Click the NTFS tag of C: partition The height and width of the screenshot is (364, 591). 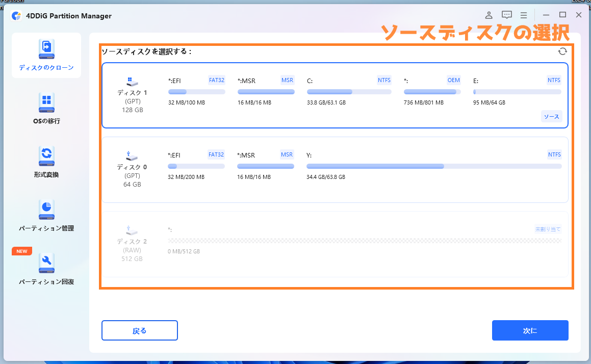pyautogui.click(x=384, y=80)
